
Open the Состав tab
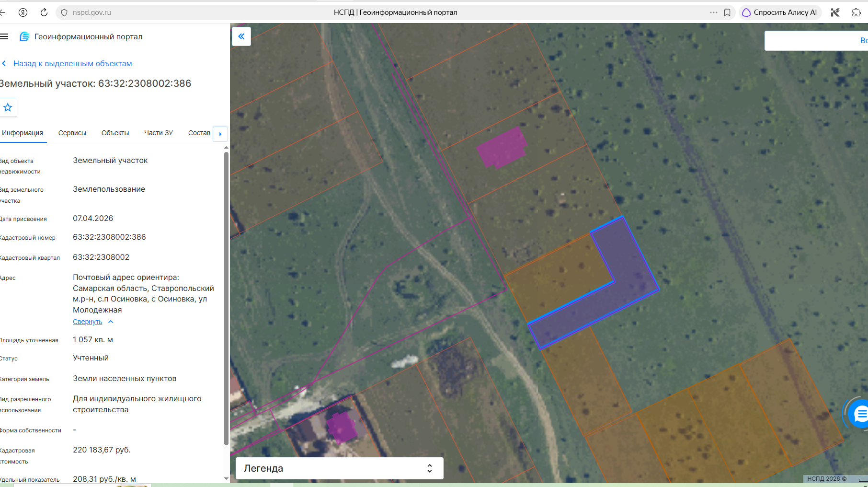click(x=199, y=133)
